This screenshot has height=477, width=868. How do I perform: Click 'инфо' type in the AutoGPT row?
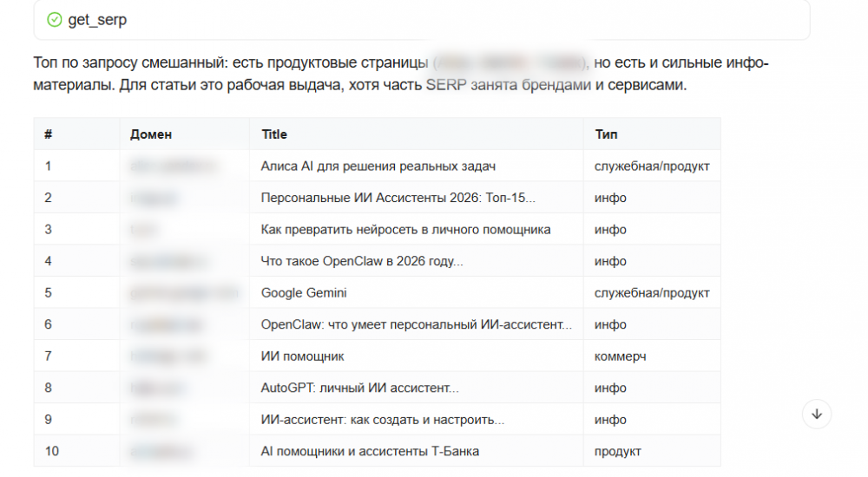610,388
